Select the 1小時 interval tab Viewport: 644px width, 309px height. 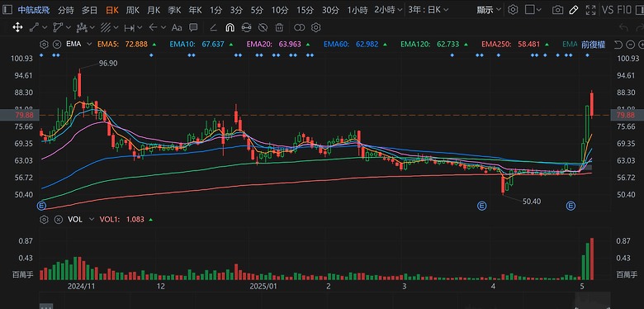(x=358, y=10)
